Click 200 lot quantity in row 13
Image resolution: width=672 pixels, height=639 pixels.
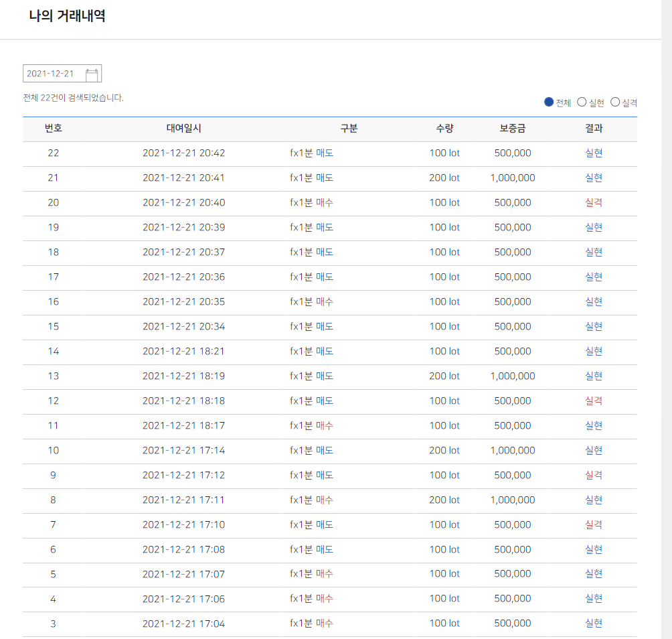pyautogui.click(x=444, y=376)
